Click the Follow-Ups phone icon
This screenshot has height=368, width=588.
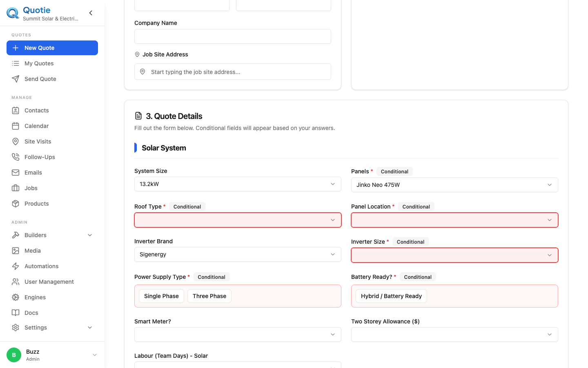pyautogui.click(x=16, y=157)
